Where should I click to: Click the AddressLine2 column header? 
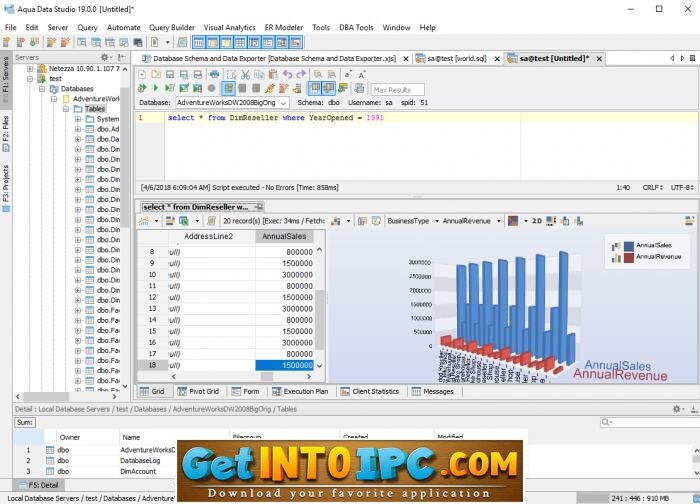[208, 237]
